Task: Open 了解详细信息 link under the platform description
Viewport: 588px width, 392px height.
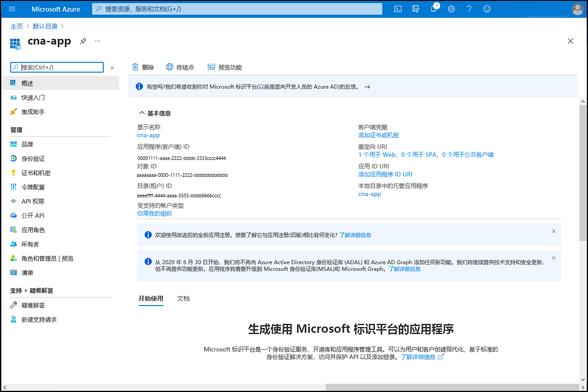Action: pos(422,357)
